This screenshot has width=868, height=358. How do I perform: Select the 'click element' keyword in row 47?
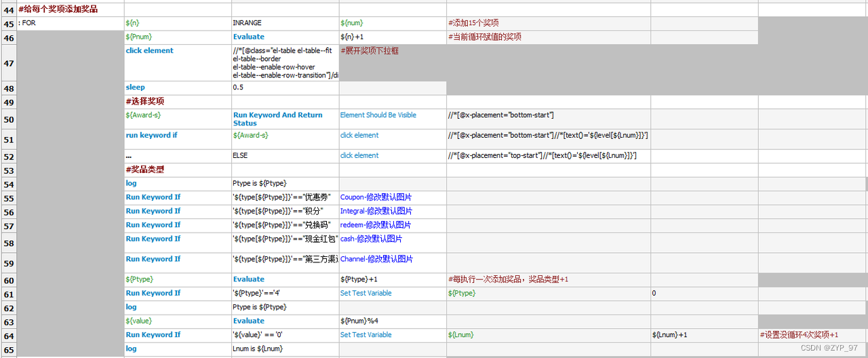[x=178, y=63]
